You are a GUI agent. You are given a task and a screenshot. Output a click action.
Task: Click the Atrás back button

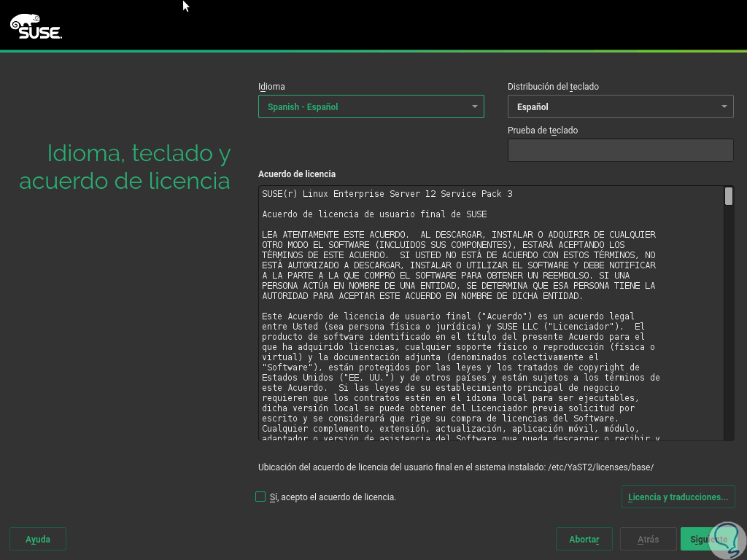coord(648,539)
